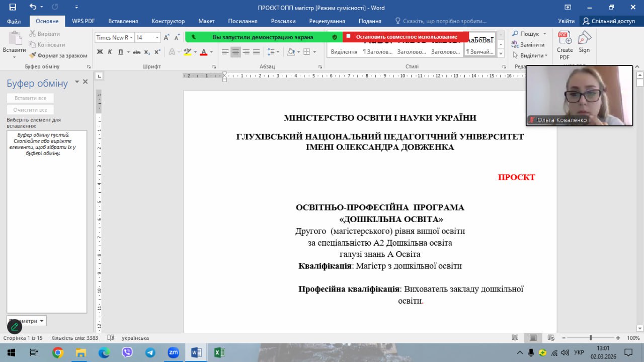Expand the font size dropdown
The image size is (644, 362).
[157, 38]
